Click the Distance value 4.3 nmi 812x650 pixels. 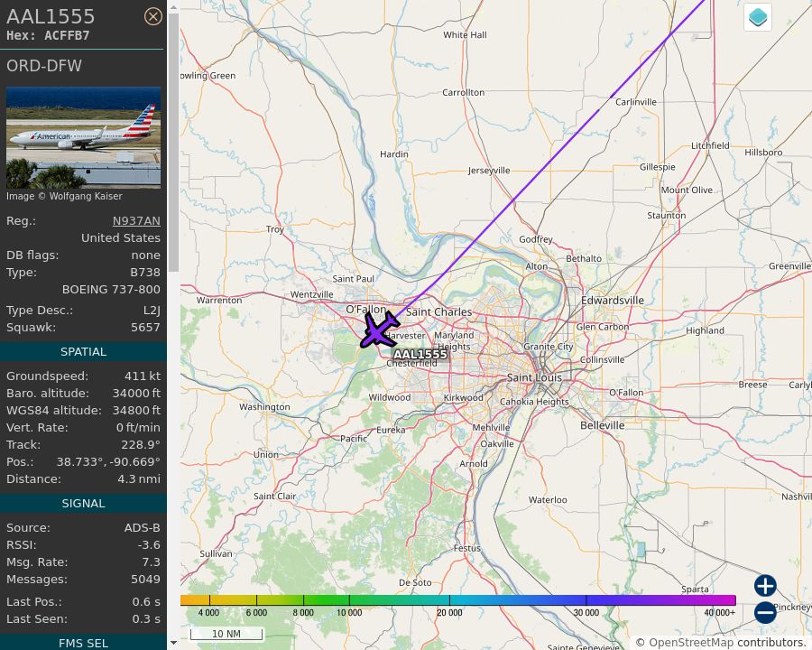pyautogui.click(x=139, y=479)
